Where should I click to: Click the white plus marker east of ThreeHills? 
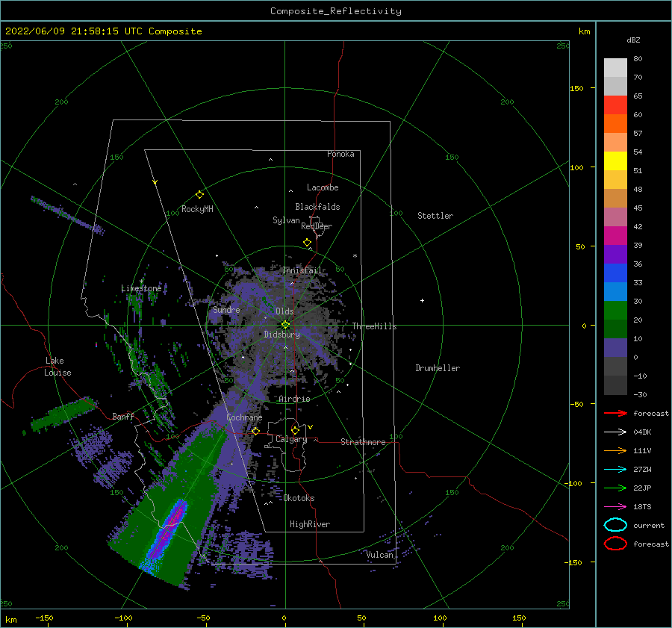coord(422,300)
